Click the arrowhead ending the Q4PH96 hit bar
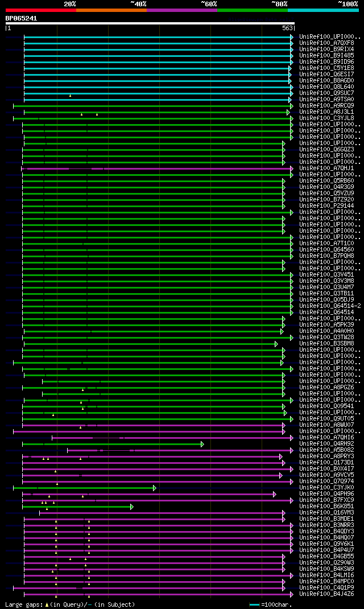The width and height of the screenshot is (364, 609). point(274,494)
